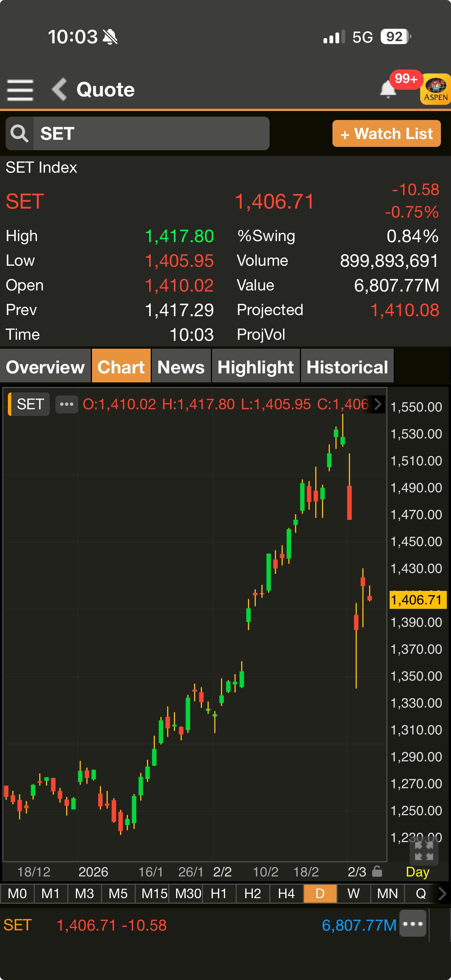Expand the OHLC info arrow
Screen dimensions: 451x980
378,404
